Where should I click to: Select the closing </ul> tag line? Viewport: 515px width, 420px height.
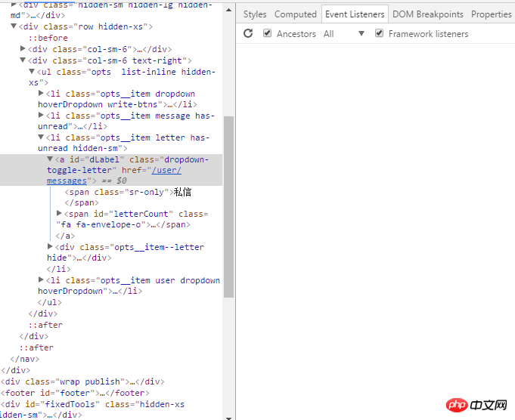coord(50,302)
